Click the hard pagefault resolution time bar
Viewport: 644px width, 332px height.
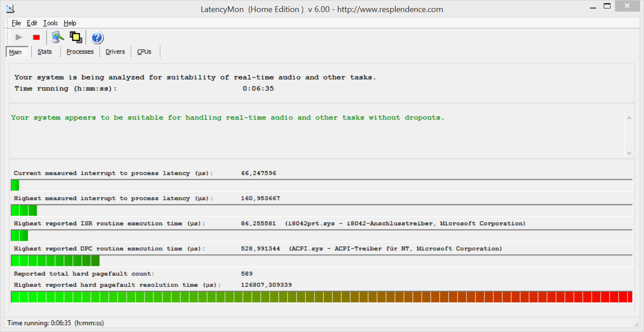point(322,297)
